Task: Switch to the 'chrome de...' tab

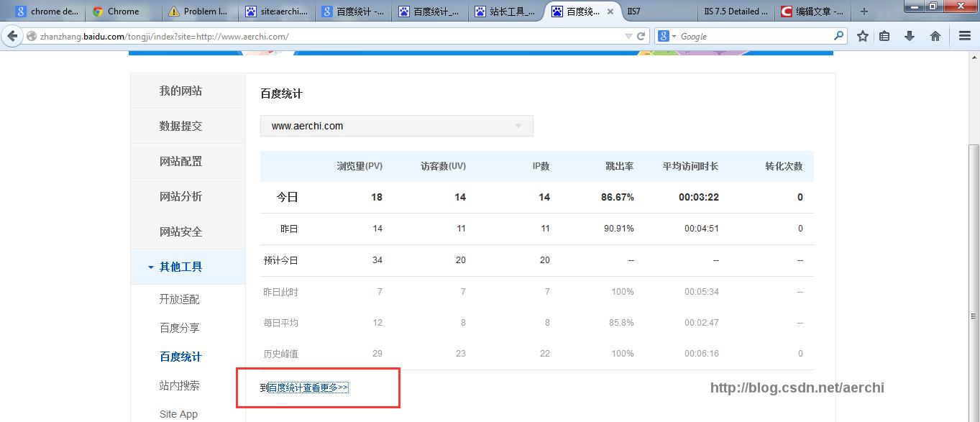Action: (46, 12)
